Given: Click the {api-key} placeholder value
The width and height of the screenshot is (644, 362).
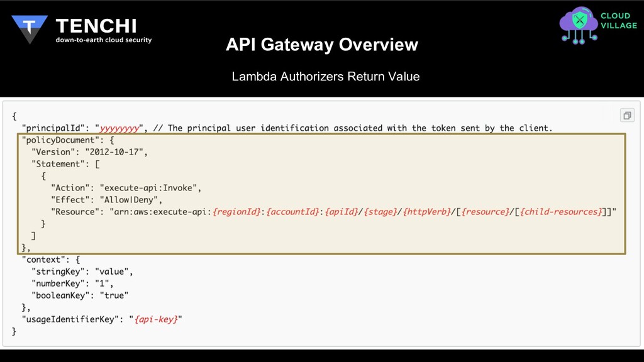Looking at the screenshot, I should (x=156, y=319).
